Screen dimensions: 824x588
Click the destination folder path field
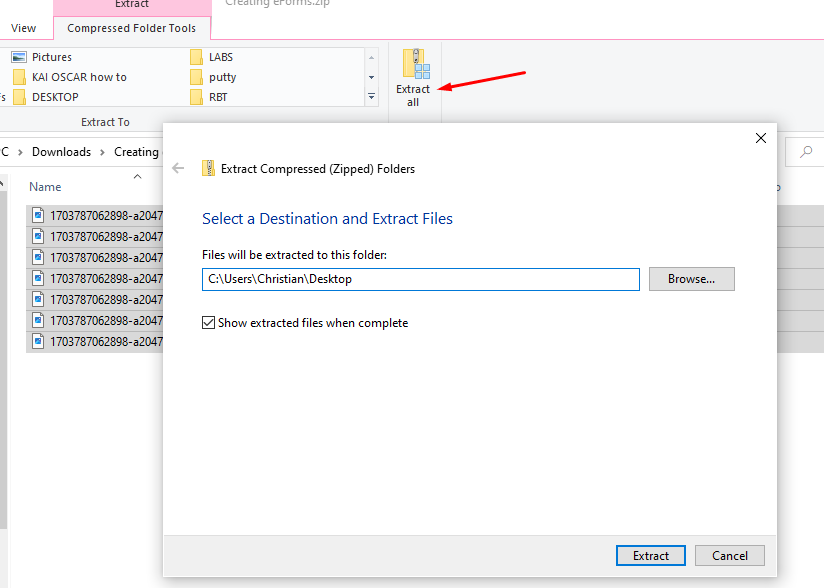point(420,279)
